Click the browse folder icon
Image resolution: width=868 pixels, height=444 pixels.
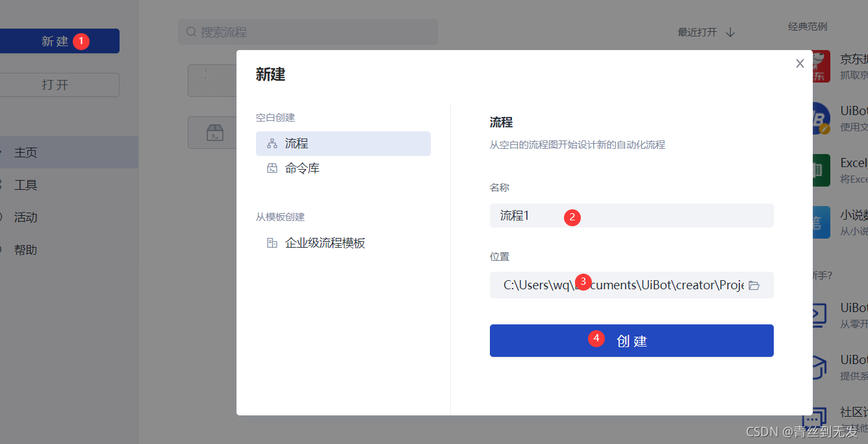[x=754, y=285]
